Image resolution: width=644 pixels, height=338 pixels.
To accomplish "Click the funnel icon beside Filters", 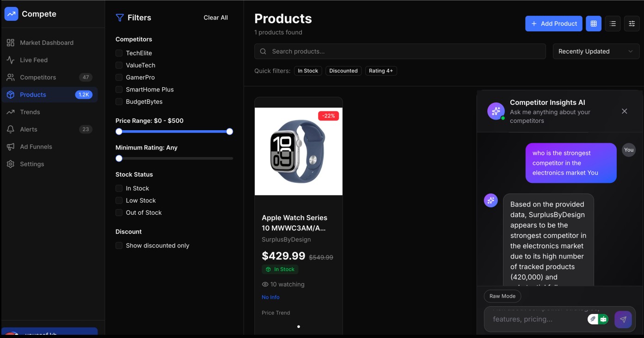I will [120, 18].
